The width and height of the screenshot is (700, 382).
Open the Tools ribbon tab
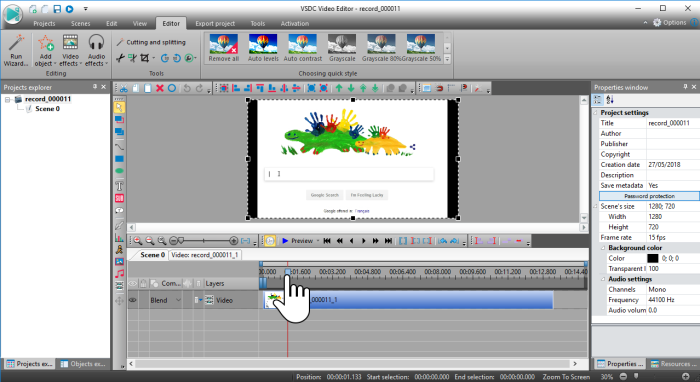(x=258, y=24)
